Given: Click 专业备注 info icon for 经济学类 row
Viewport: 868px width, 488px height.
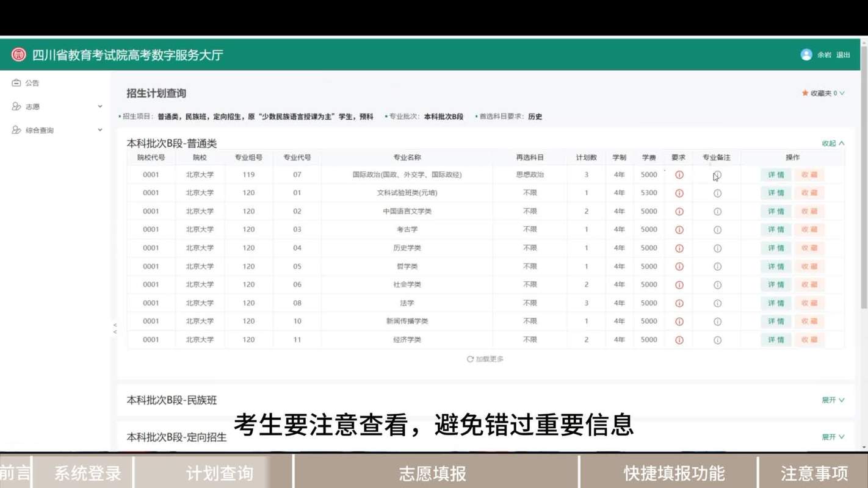Looking at the screenshot, I should coord(717,340).
